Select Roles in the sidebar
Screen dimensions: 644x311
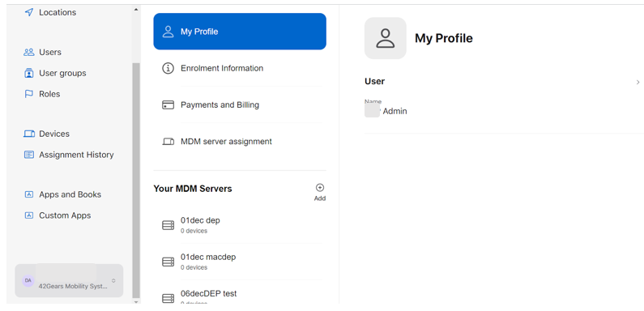point(49,94)
